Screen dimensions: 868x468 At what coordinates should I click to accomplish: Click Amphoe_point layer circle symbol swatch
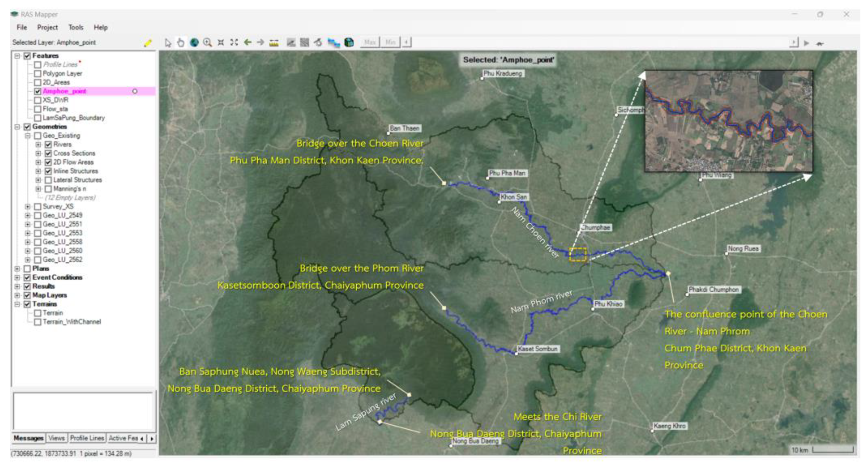pyautogui.click(x=135, y=91)
